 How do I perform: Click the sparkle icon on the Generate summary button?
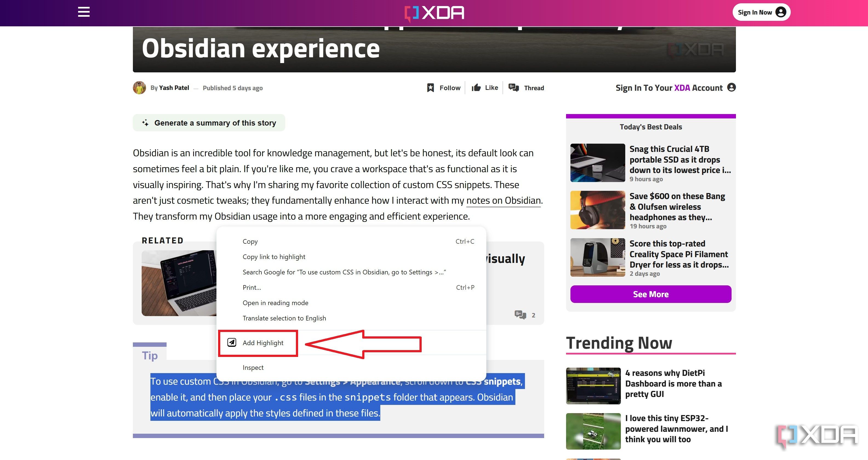[x=145, y=123]
